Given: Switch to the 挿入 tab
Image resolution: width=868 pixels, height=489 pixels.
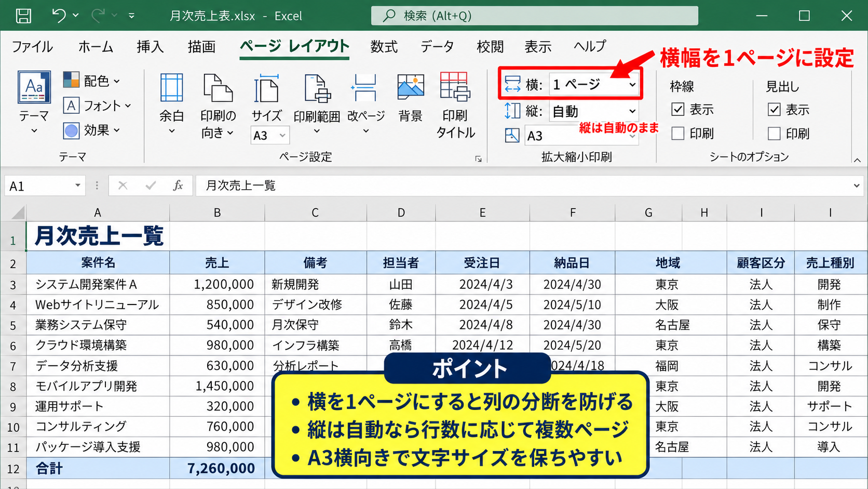Looking at the screenshot, I should point(150,47).
